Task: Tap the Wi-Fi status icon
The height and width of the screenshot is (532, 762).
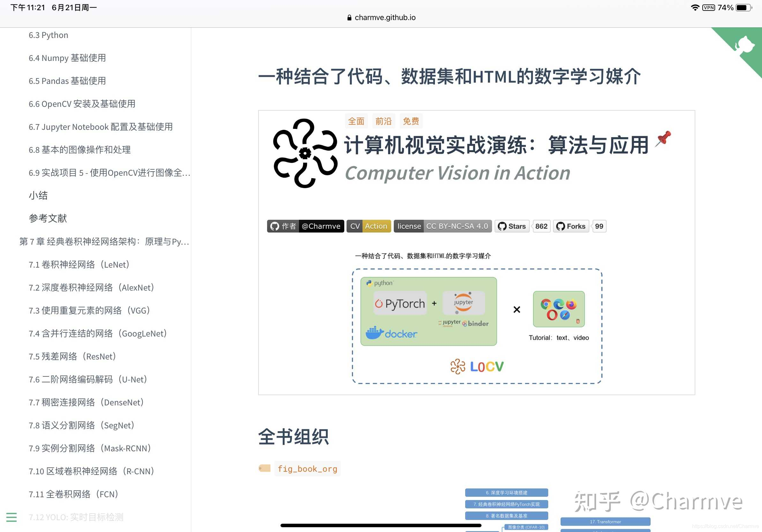Action: pyautogui.click(x=695, y=7)
